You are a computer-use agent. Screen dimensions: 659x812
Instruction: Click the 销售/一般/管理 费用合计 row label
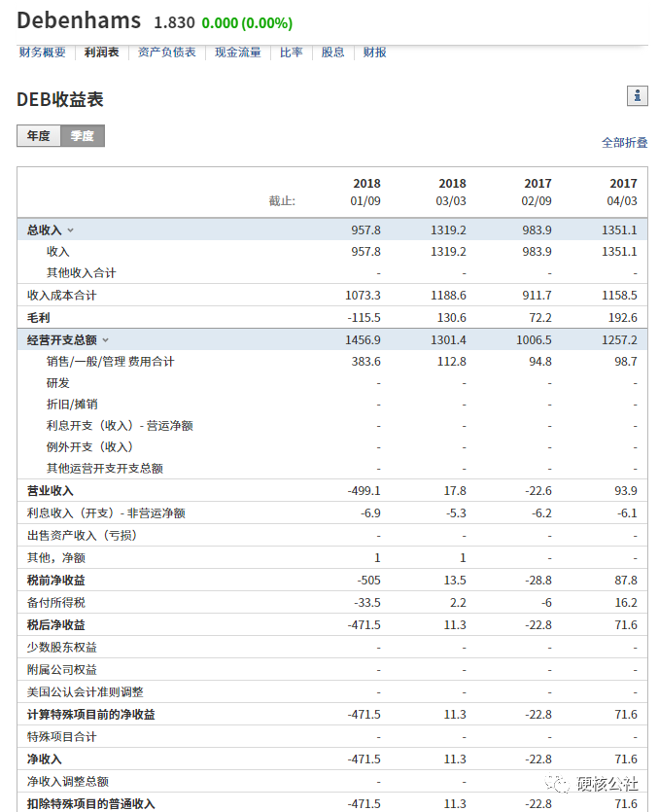110,362
